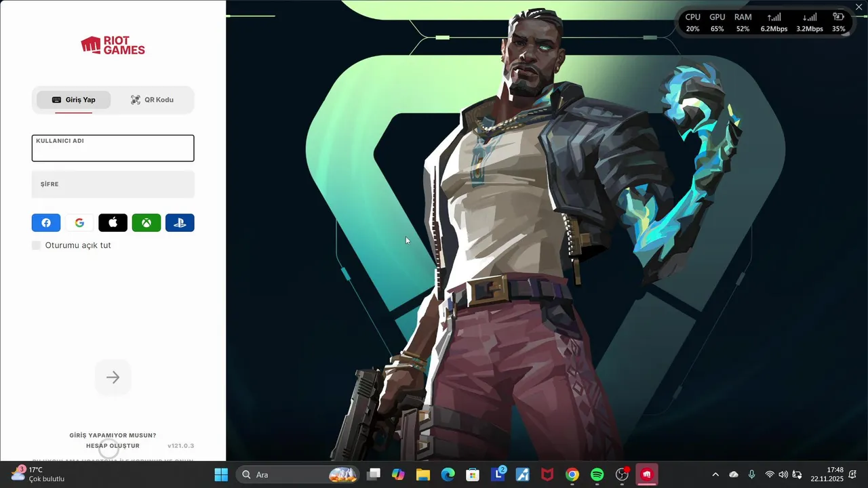Sign in with Facebook

click(46, 222)
